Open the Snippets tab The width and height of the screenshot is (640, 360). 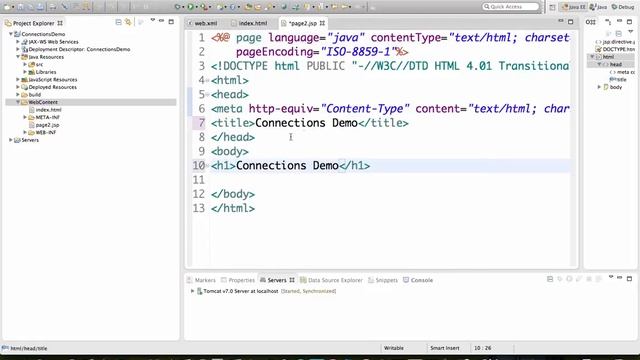(383, 280)
